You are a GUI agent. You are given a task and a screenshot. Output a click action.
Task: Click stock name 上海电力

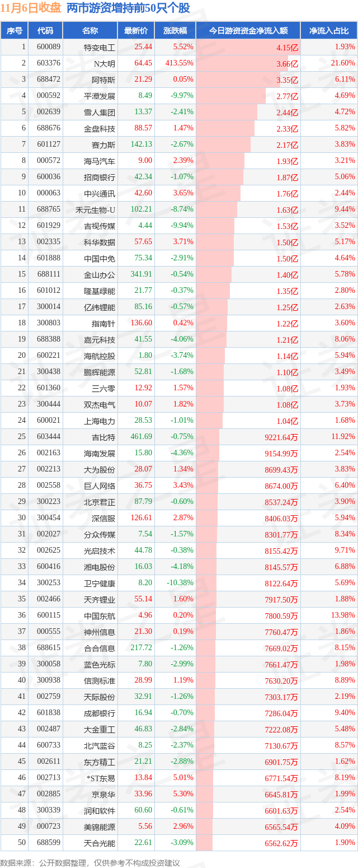pyautogui.click(x=100, y=421)
